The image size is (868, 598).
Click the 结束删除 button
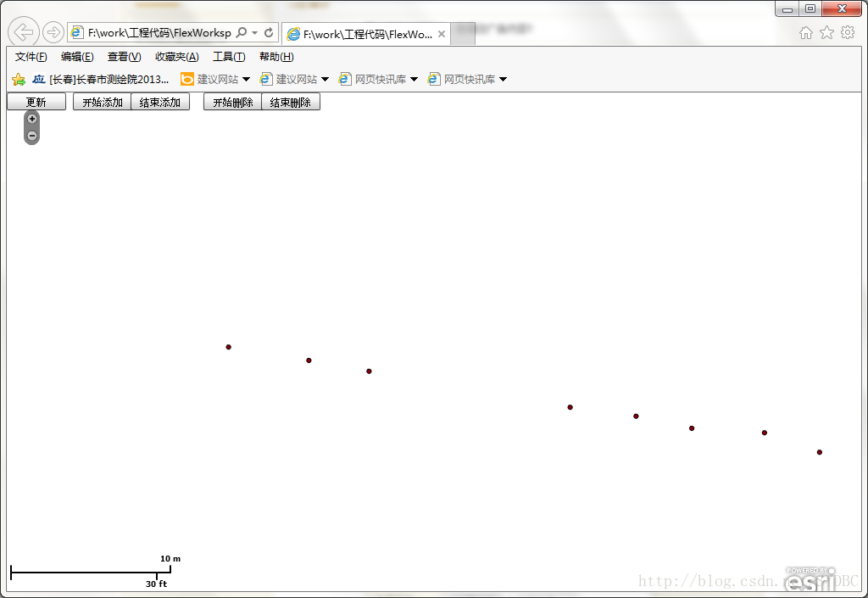click(291, 102)
